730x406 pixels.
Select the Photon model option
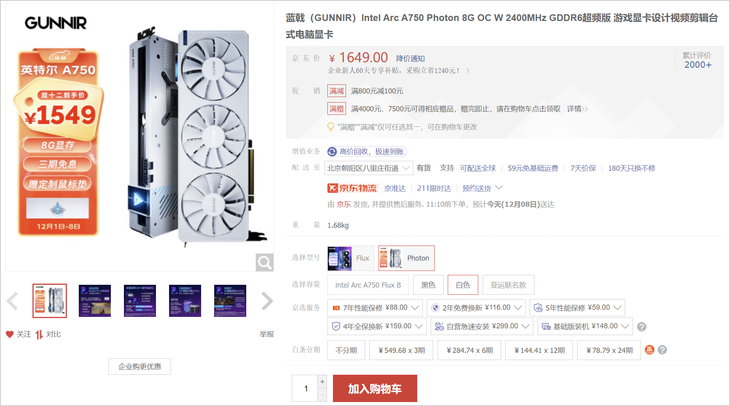click(x=406, y=258)
